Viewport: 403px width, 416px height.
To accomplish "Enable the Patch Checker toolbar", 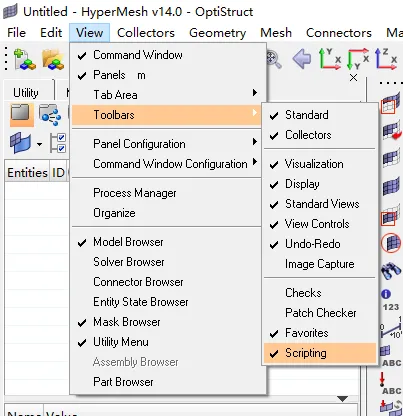I will point(320,313).
